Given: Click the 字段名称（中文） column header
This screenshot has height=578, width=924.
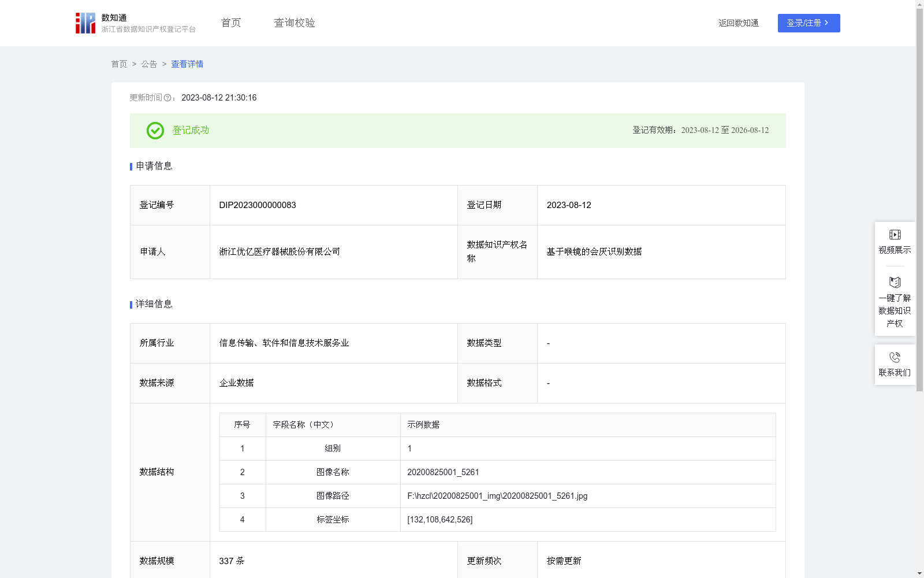Looking at the screenshot, I should (x=333, y=425).
